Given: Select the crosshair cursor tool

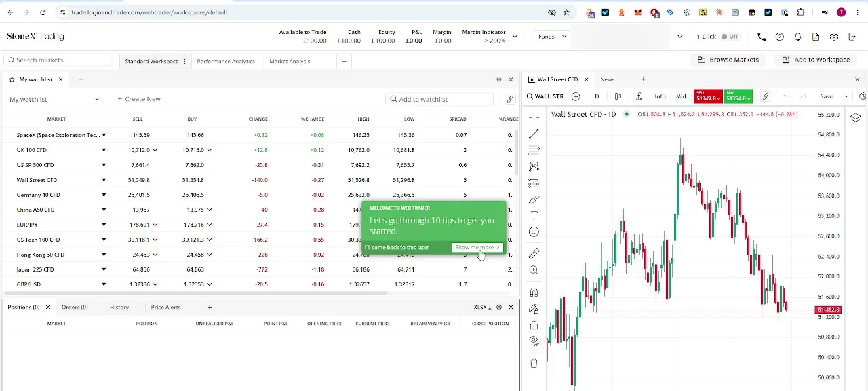Looking at the screenshot, I should click(x=534, y=117).
